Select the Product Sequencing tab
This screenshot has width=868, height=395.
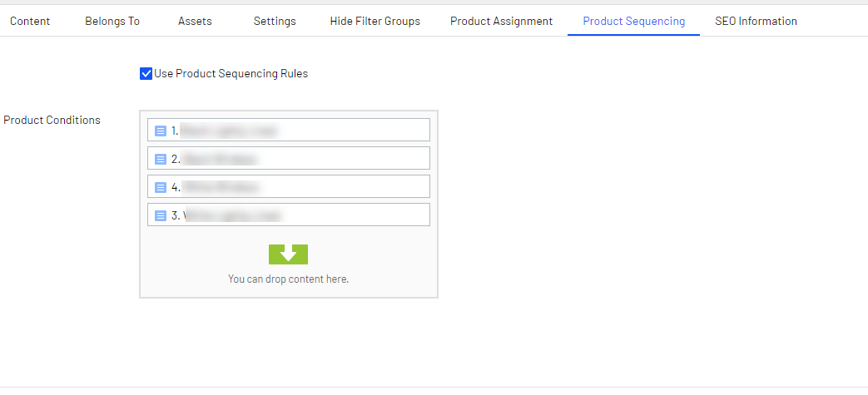[634, 21]
